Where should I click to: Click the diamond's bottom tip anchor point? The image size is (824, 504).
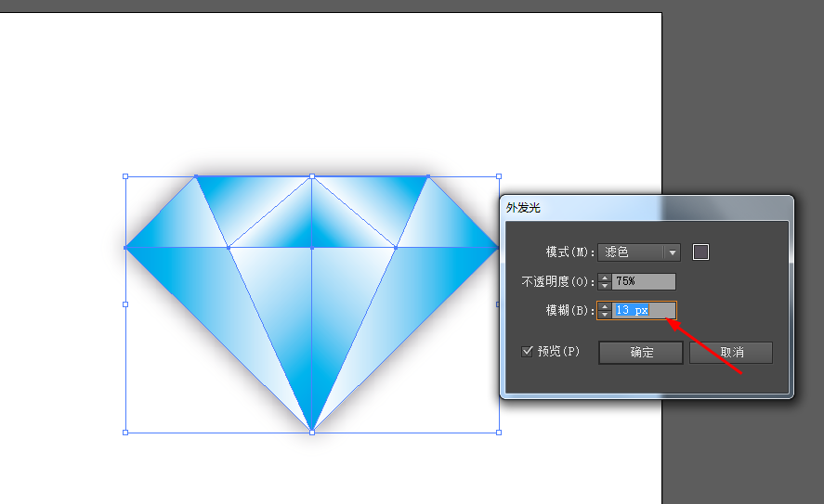point(312,433)
